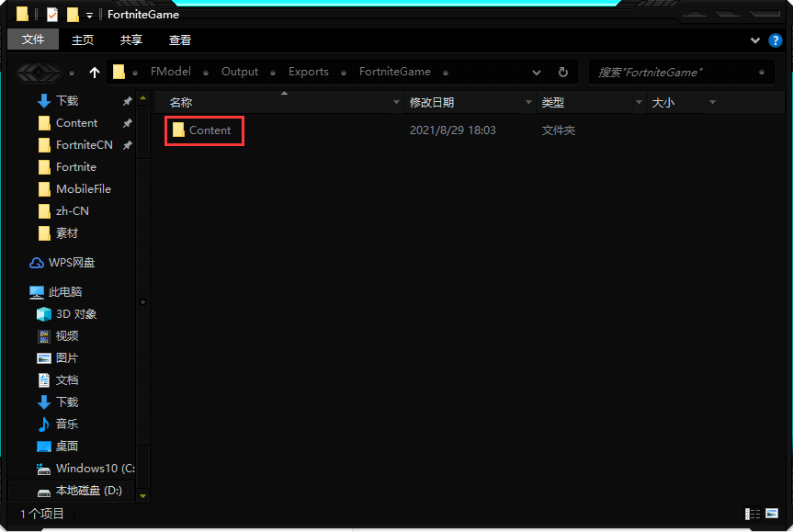Switch to the 主页 ribbon tab
The image size is (793, 532).
pos(83,40)
